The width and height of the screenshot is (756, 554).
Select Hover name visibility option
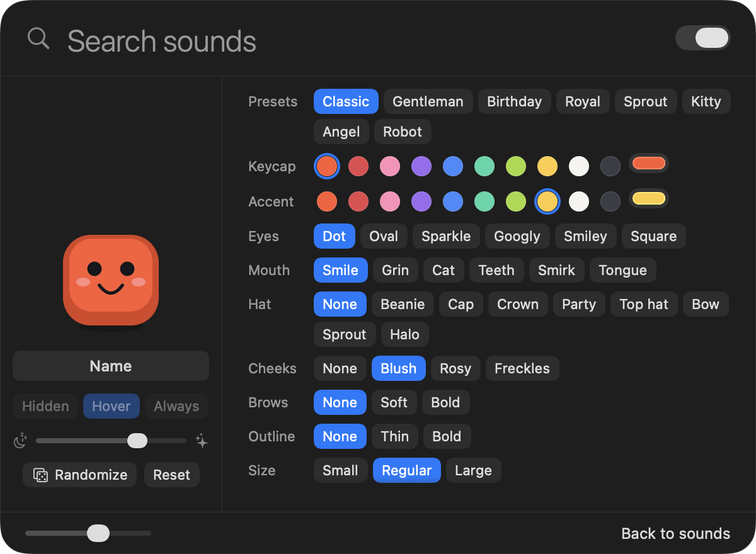pos(111,406)
